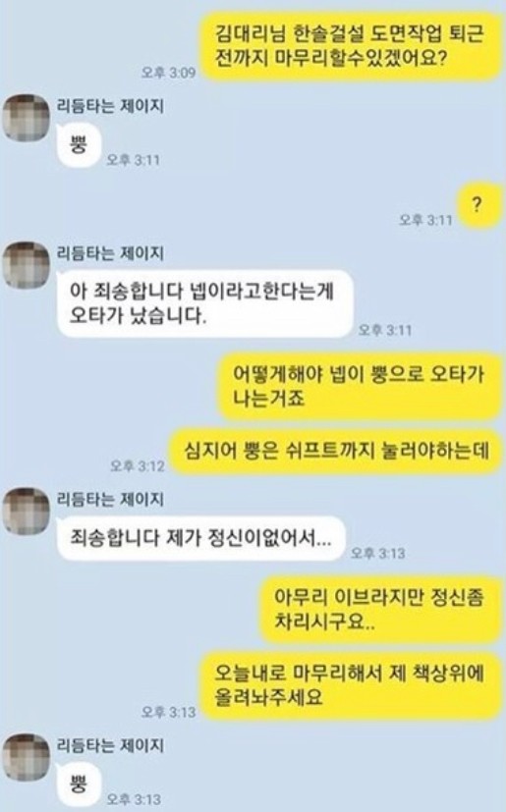Select the '아무리 이브라지만 정신좀' message
Viewport: 506px width, 812px height.
(380, 610)
